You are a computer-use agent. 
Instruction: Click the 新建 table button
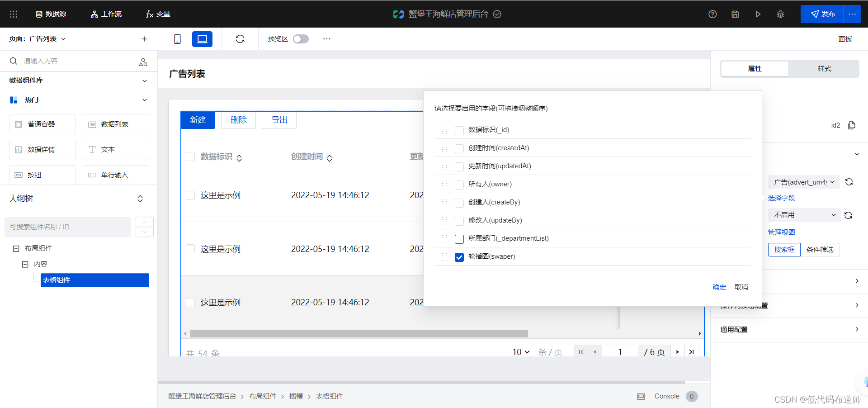[x=198, y=120]
